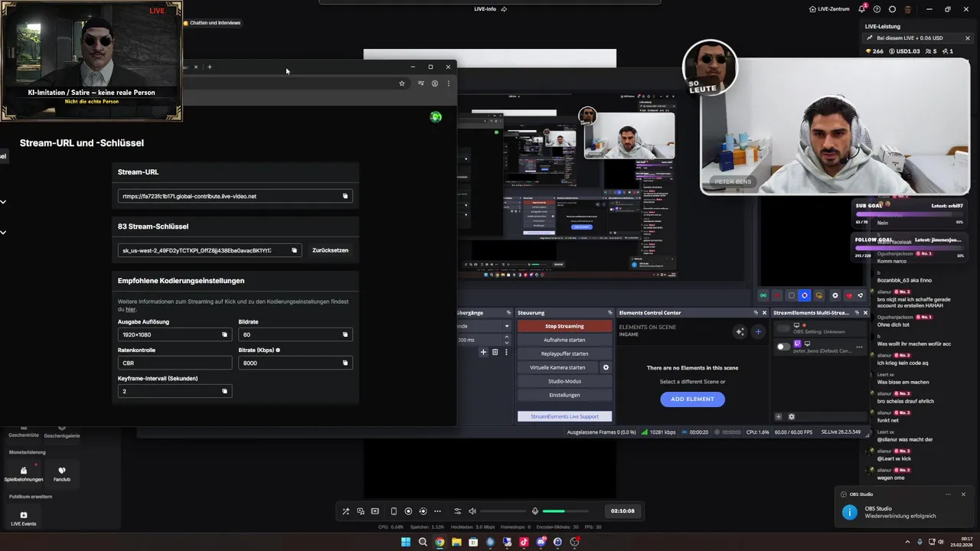Click plus icon in Elements Control Center

[758, 331]
